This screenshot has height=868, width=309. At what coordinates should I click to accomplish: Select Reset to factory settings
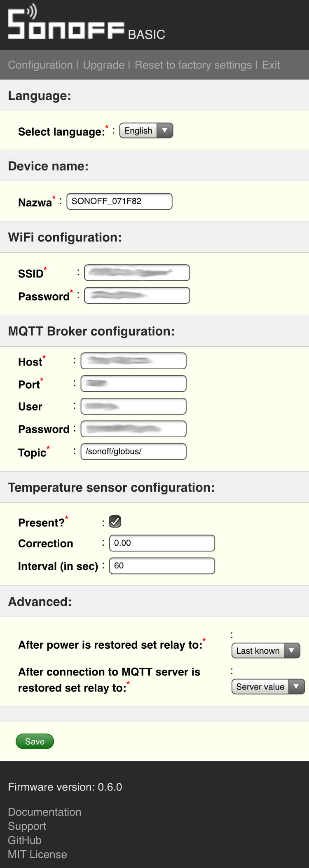click(x=193, y=65)
